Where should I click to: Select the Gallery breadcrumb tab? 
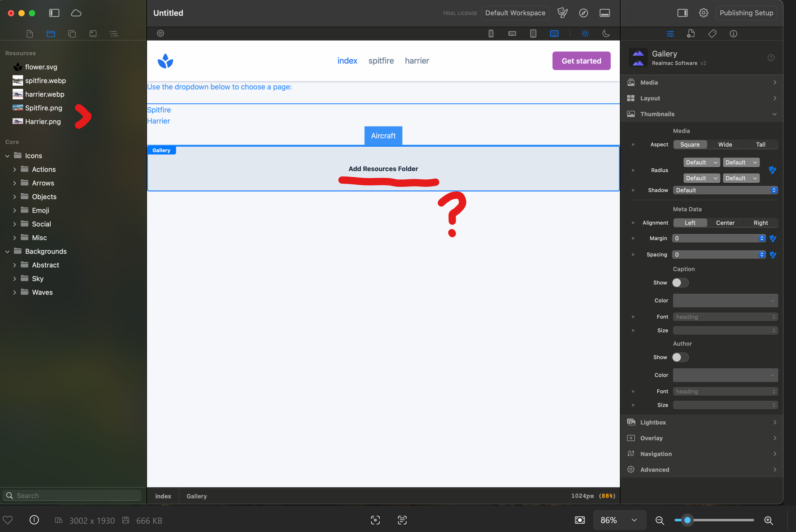197,496
